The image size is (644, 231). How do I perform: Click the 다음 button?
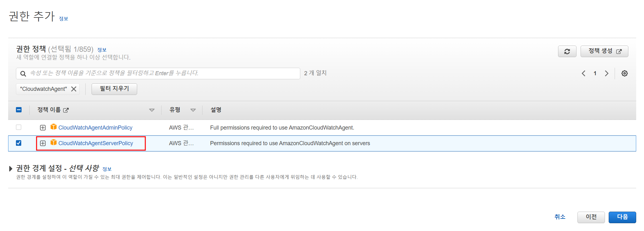click(622, 217)
